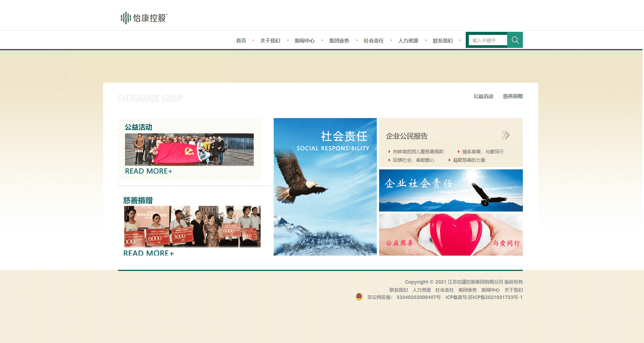
Task: Open the 情系春蕾、与爱同行 article link
Action: 483,152
